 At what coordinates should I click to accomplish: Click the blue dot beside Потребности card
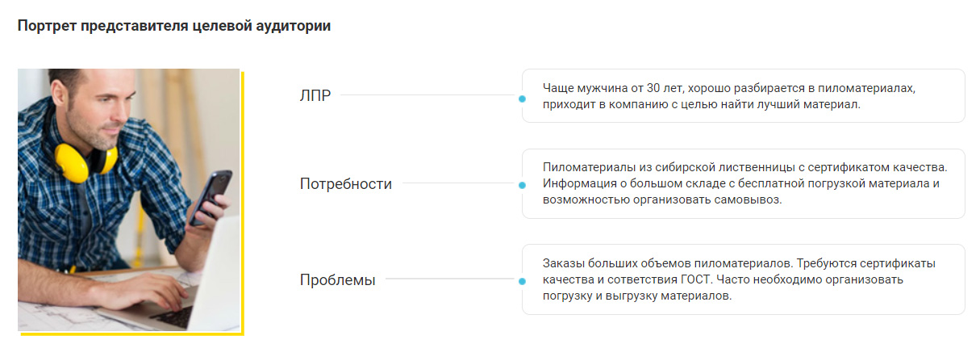523,185
